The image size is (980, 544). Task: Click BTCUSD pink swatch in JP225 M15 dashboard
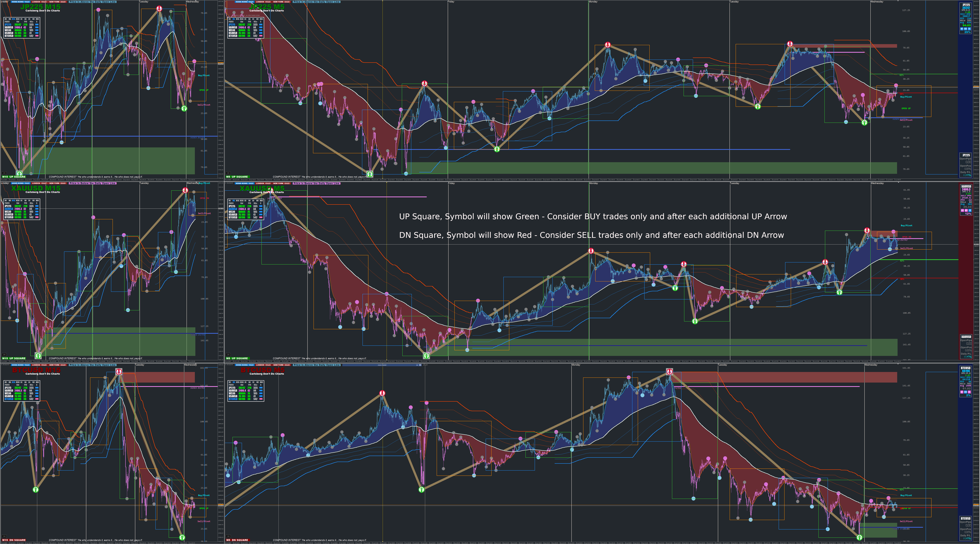pos(37,36)
